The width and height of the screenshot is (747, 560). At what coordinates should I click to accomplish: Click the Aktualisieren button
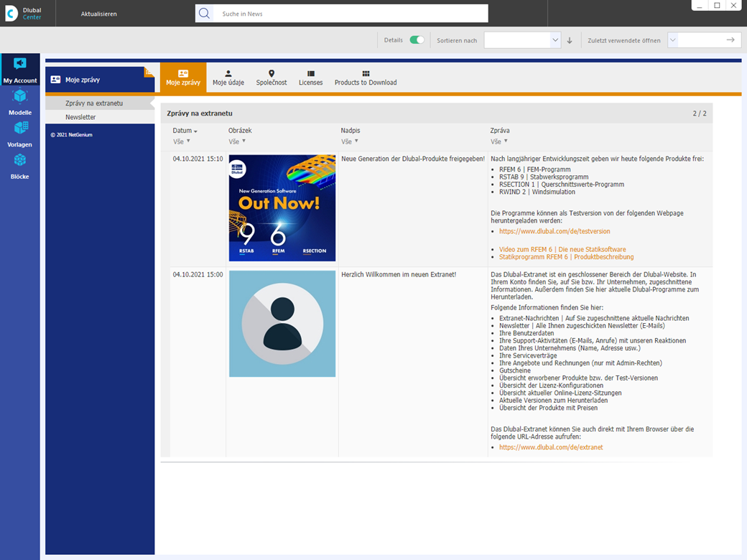(x=98, y=14)
